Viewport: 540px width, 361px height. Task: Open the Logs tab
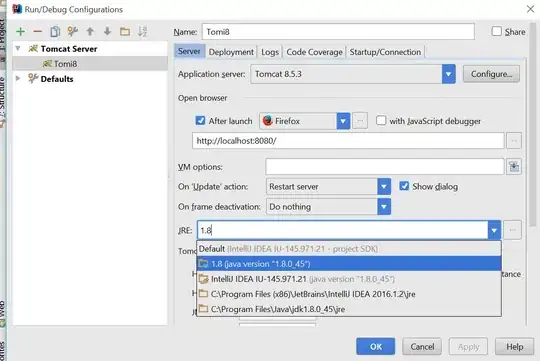point(270,52)
